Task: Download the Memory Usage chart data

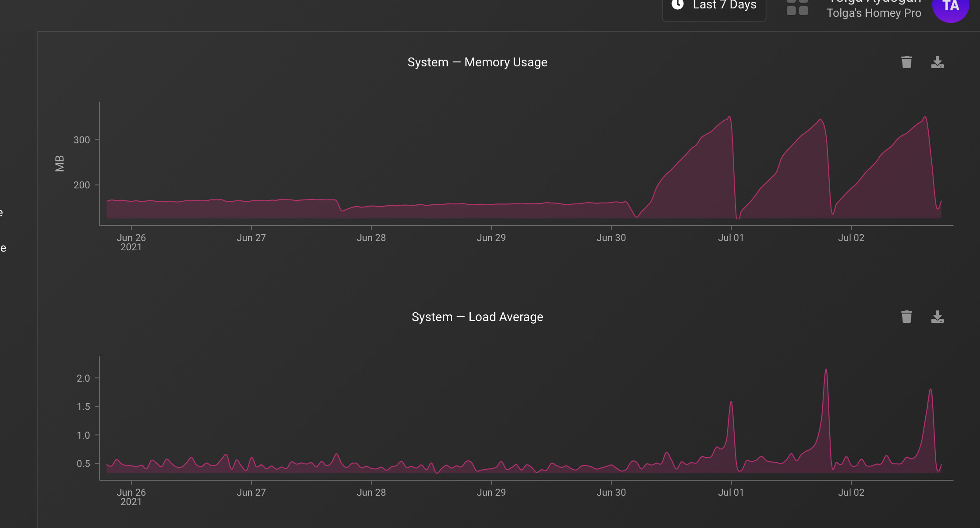Action: (937, 62)
